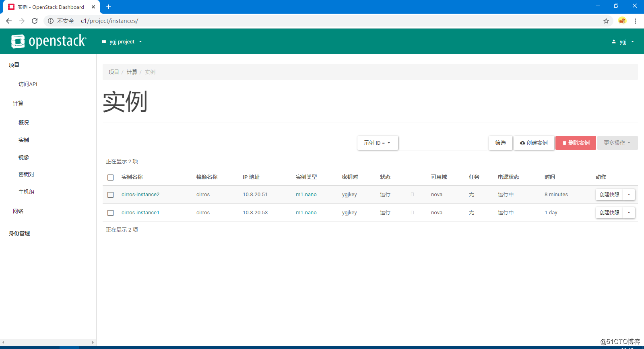
Task: Go back with the browser back arrow
Action: pyautogui.click(x=9, y=21)
